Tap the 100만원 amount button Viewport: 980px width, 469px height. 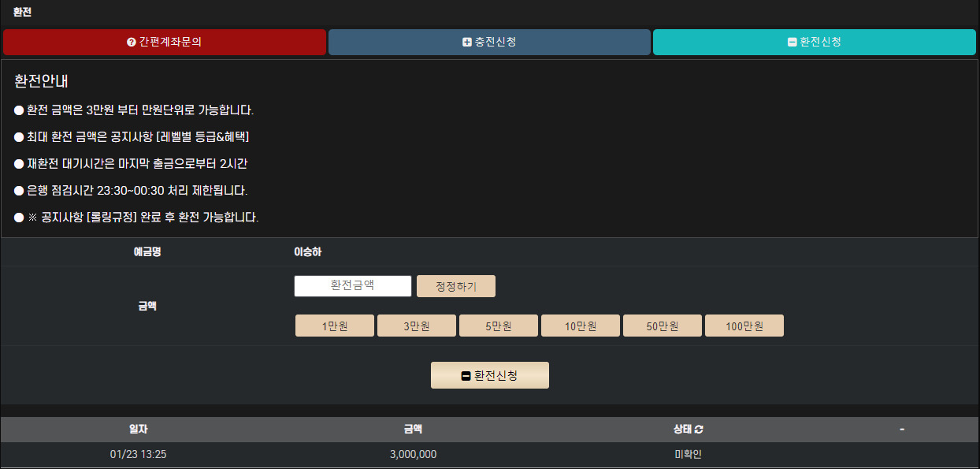[x=744, y=326]
